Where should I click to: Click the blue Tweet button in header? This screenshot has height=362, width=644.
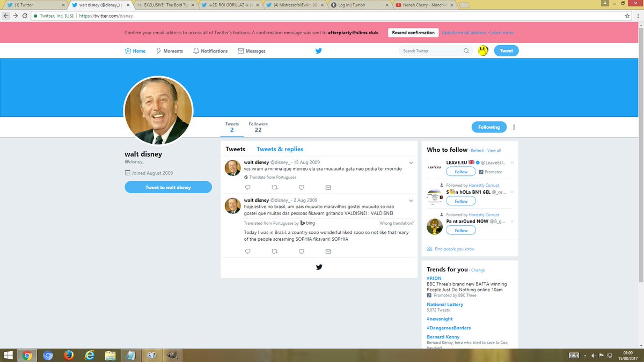(506, 51)
